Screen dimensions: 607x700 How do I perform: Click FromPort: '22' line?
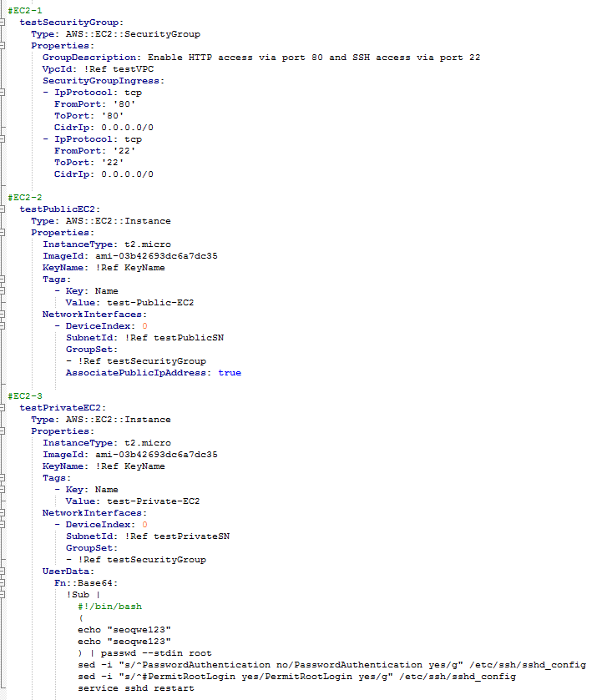pos(94,151)
